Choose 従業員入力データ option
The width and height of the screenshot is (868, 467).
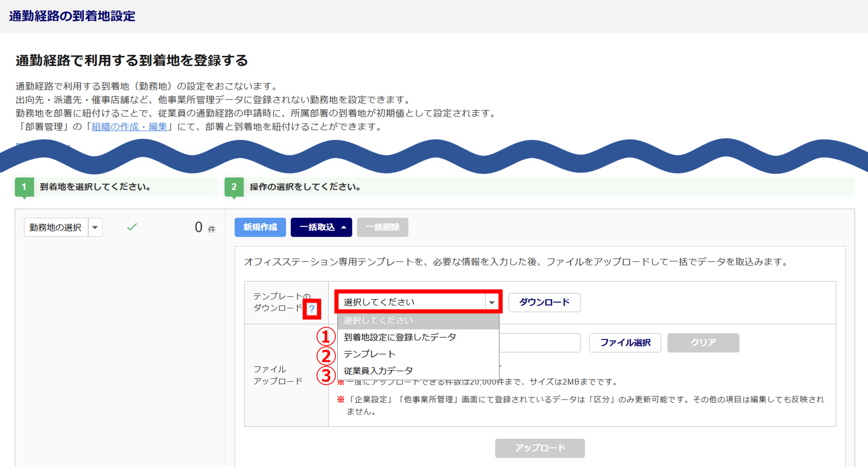pyautogui.click(x=378, y=371)
